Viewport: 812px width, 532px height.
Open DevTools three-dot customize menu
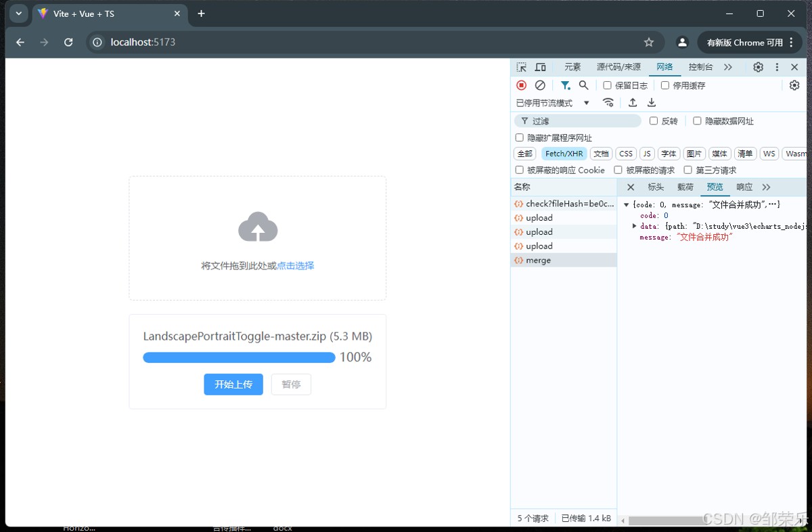coord(777,67)
